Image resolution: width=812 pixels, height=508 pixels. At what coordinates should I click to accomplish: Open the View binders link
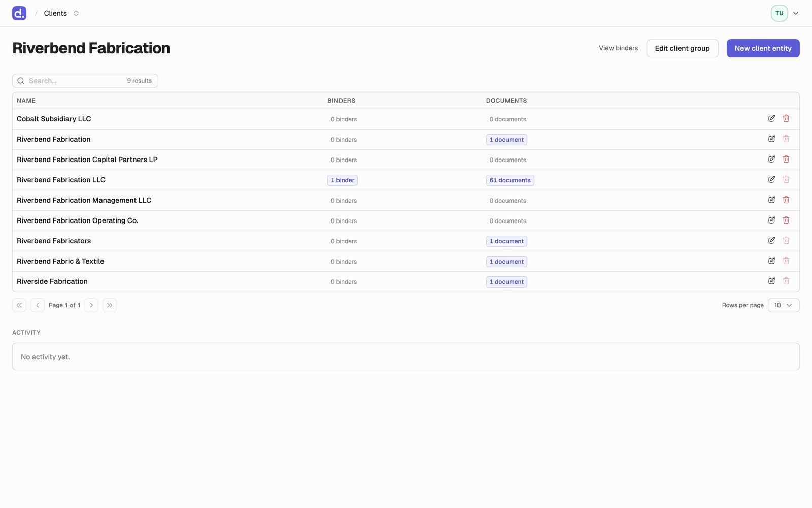(x=618, y=48)
